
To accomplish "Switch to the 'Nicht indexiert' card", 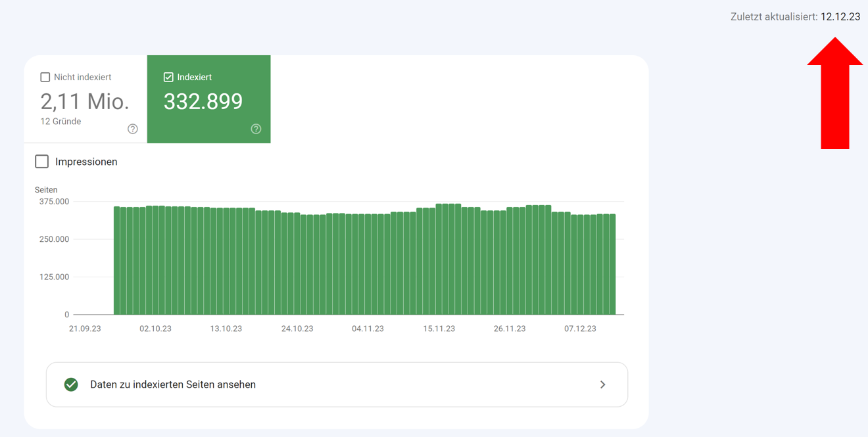I will [84, 99].
